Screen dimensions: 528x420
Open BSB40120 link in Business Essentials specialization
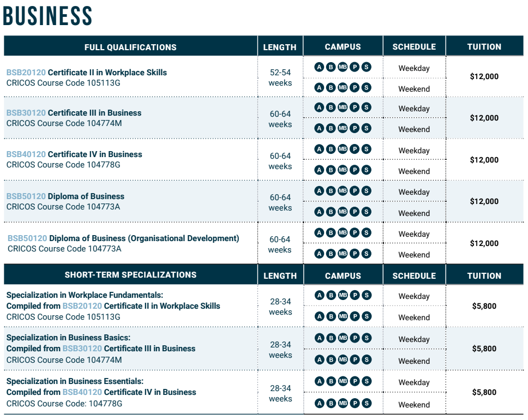point(82,392)
